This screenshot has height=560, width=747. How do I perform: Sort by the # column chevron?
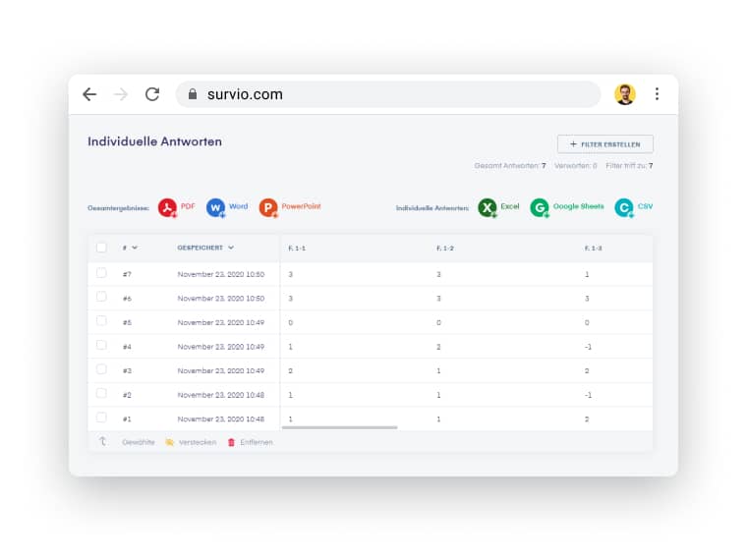click(135, 248)
